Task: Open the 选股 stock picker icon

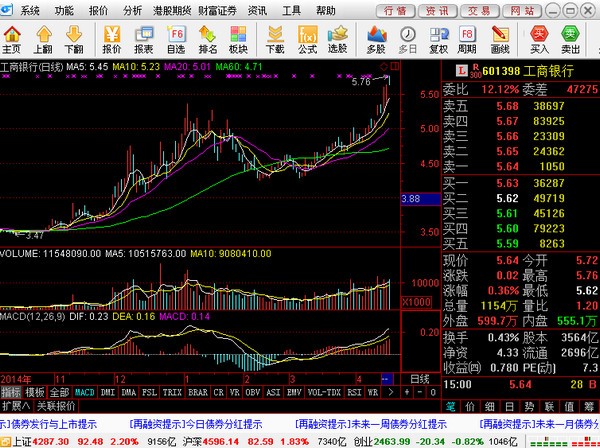Action: coord(338,38)
